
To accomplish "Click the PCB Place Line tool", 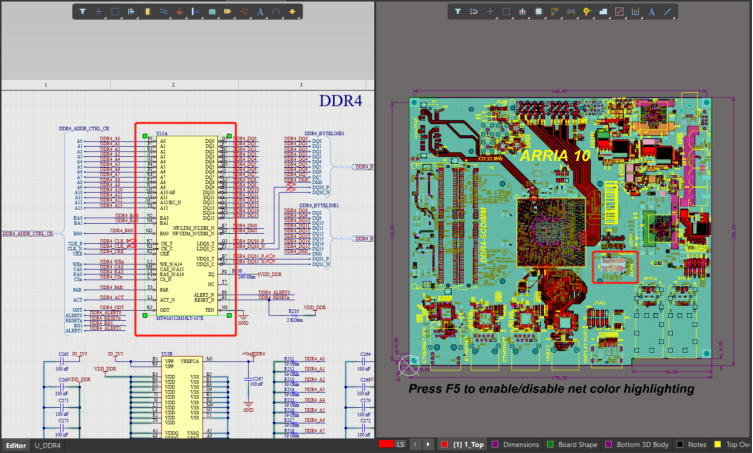I will [667, 12].
